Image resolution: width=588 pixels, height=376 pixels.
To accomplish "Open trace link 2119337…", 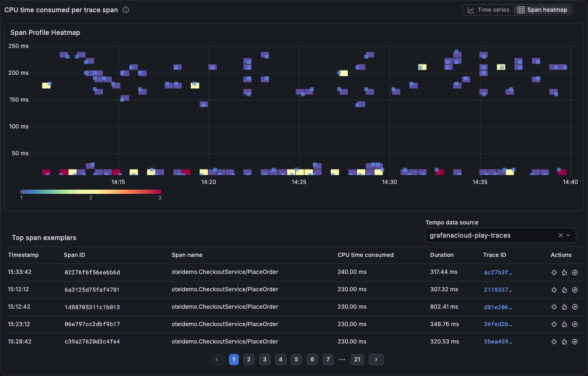I will click(498, 290).
